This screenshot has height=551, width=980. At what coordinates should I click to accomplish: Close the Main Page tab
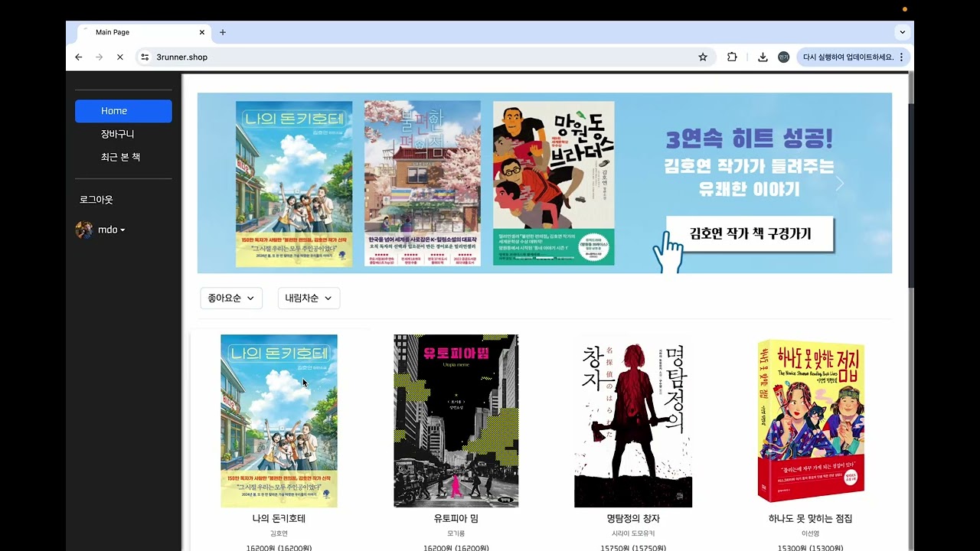click(202, 32)
